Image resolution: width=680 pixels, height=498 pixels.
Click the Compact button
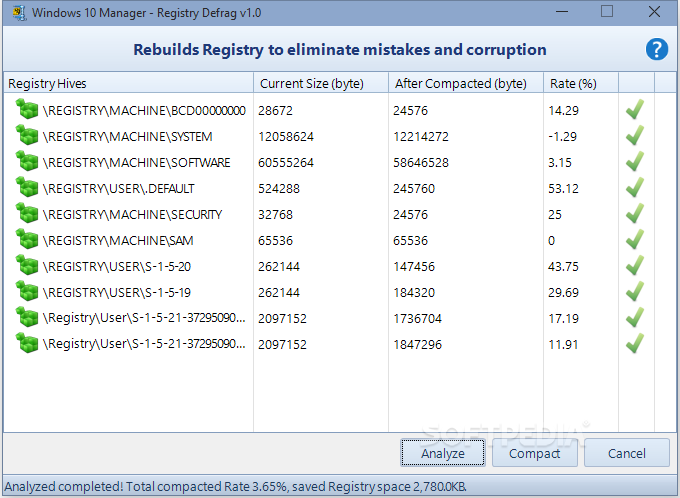[x=534, y=453]
